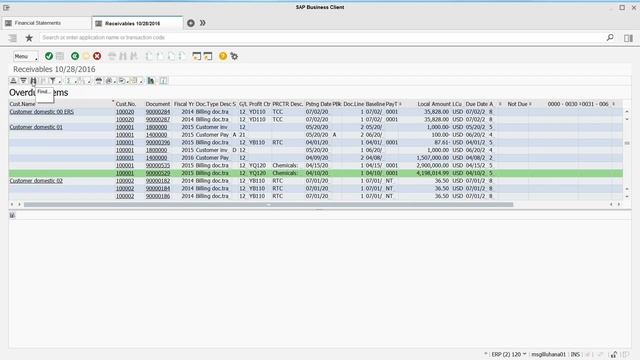Click the msgillshana01 server name in status bar
Image resolution: width=640 pixels, height=360 pixels.
(549, 354)
